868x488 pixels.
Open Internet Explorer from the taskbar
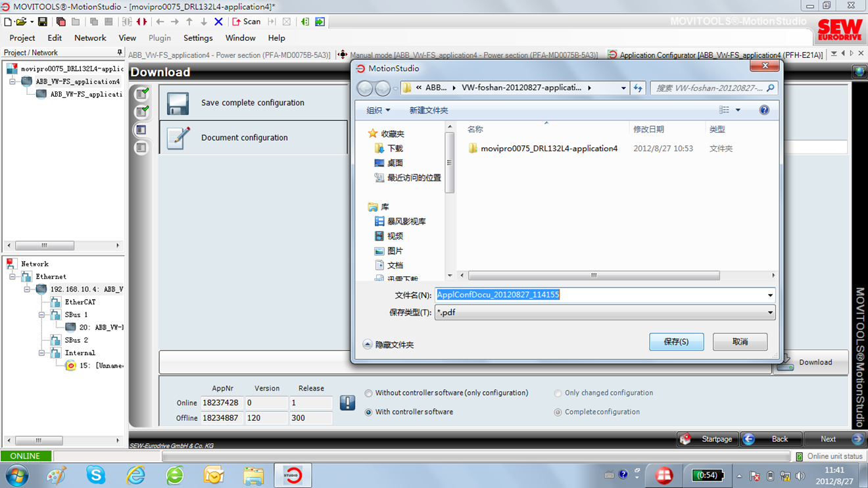tap(135, 475)
